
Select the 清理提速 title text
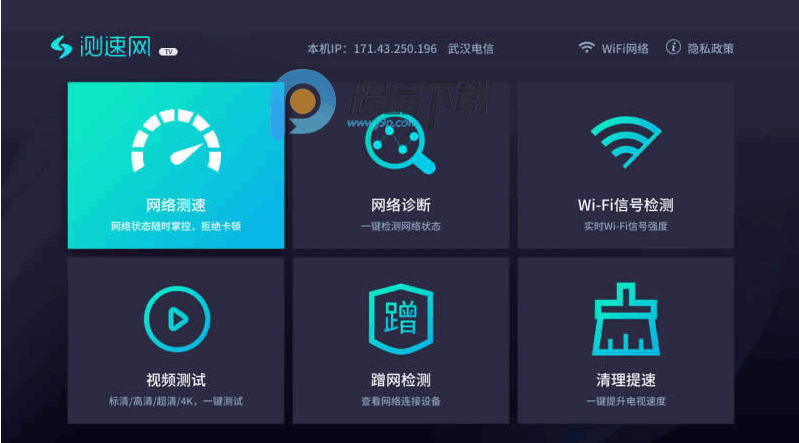(626, 380)
